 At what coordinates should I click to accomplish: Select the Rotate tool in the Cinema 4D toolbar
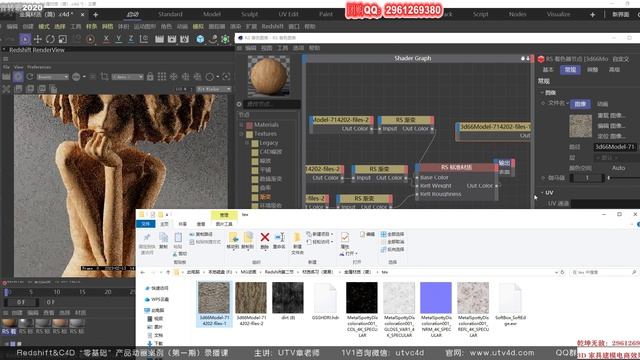pyautogui.click(x=50, y=39)
